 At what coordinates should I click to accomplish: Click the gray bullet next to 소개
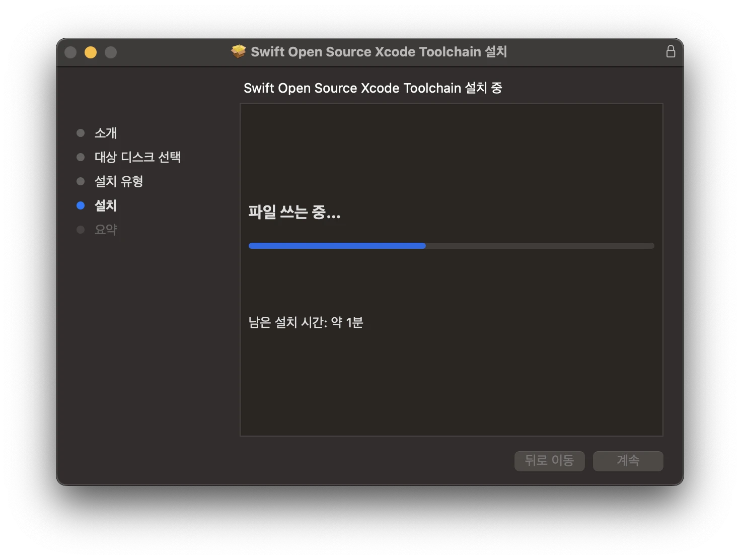point(81,132)
